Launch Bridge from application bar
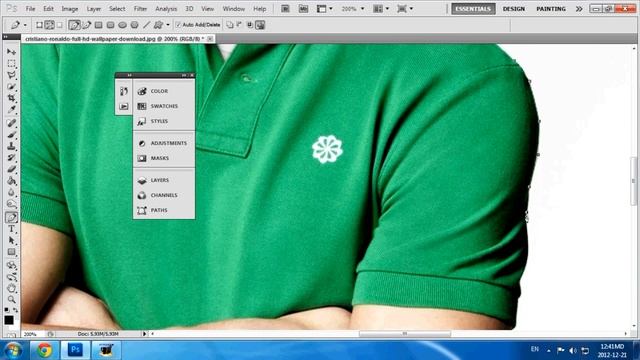 [x=285, y=9]
